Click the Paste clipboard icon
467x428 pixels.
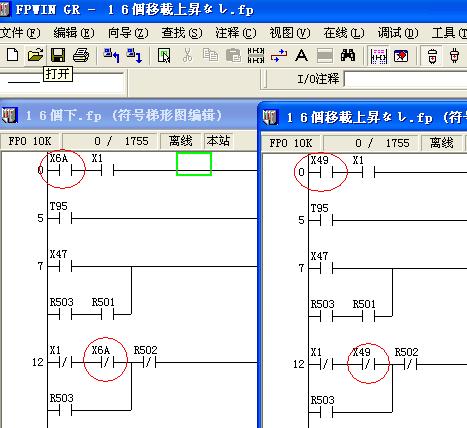click(x=233, y=55)
